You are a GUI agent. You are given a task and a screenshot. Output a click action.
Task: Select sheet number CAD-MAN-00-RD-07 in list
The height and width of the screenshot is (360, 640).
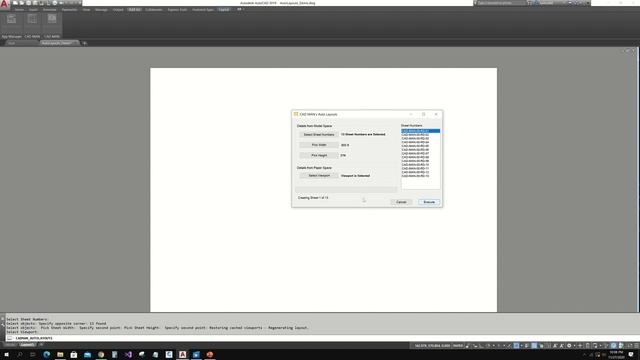420,153
